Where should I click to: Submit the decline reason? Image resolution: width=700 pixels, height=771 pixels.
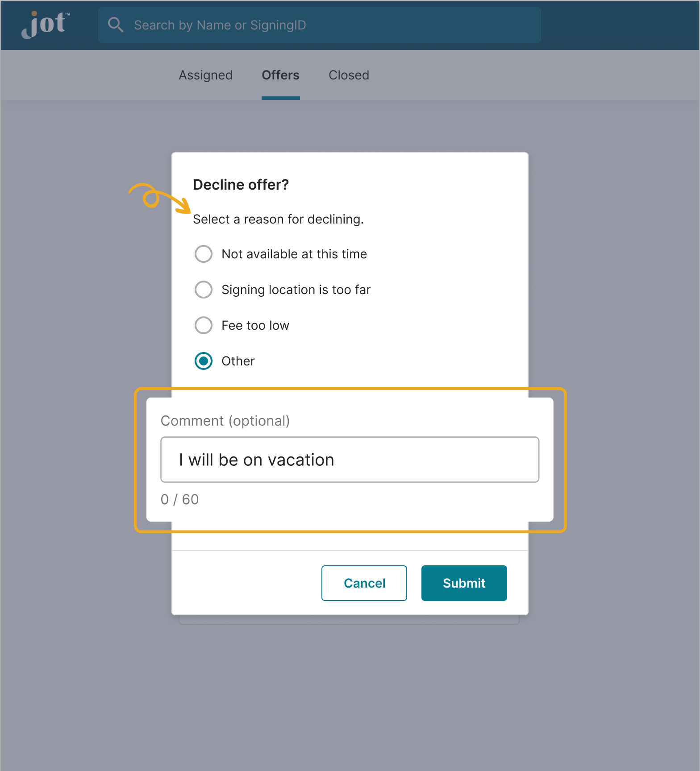coord(464,583)
